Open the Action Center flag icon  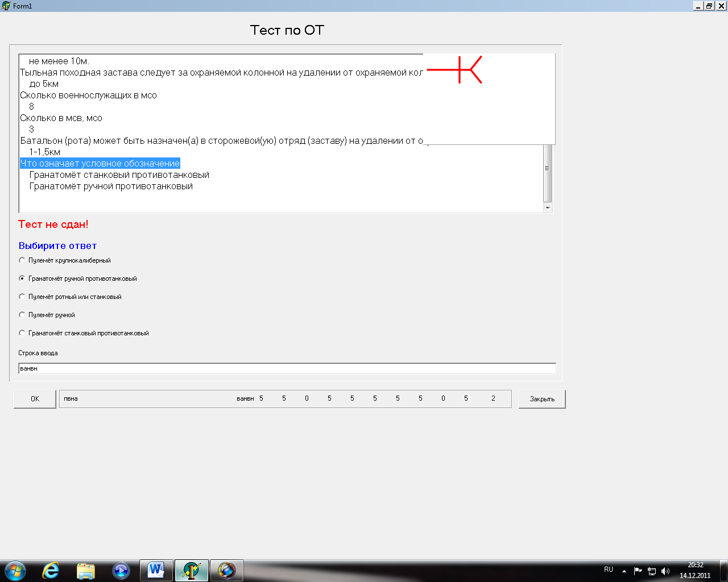point(638,571)
